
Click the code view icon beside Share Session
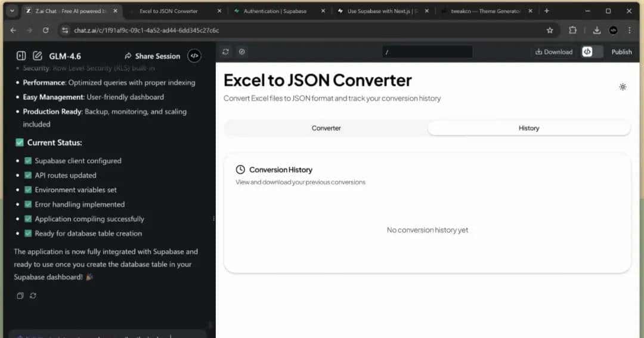[194, 56]
